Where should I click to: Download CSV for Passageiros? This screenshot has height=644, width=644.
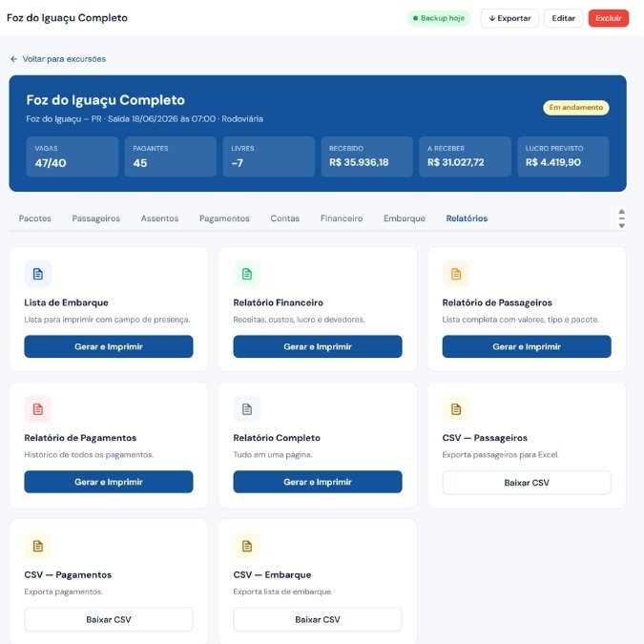coord(527,483)
